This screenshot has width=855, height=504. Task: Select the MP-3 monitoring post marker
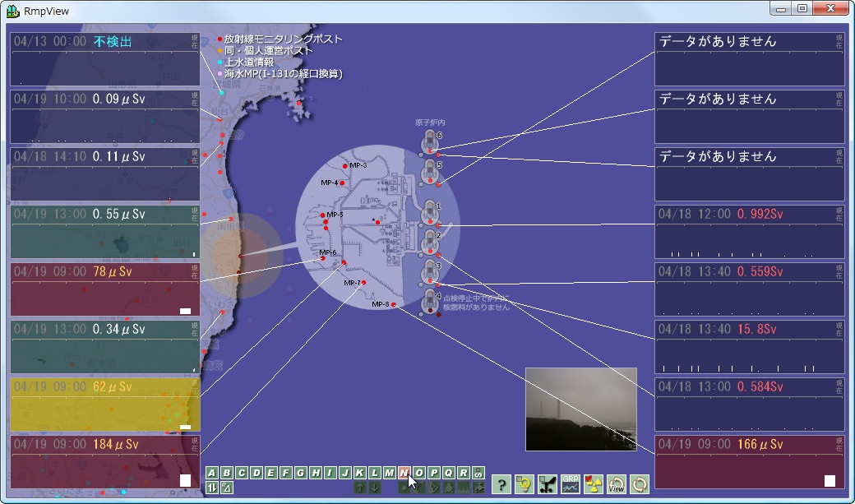(344, 166)
